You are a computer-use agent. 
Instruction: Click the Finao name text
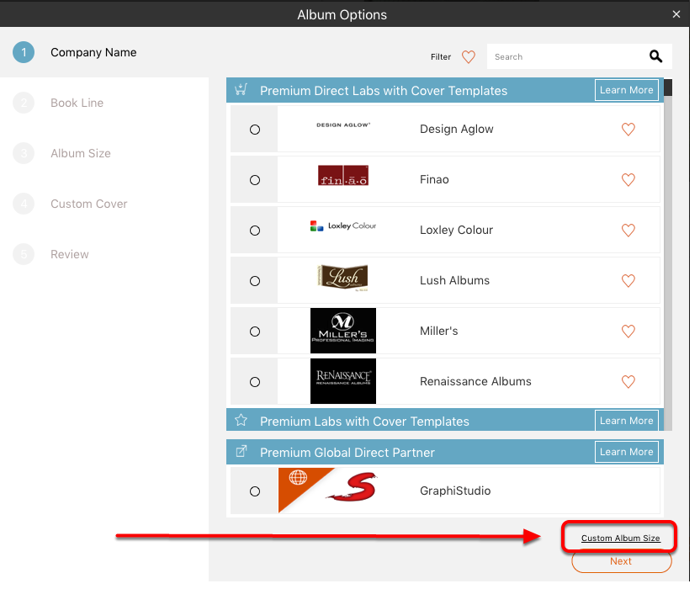pyautogui.click(x=434, y=179)
